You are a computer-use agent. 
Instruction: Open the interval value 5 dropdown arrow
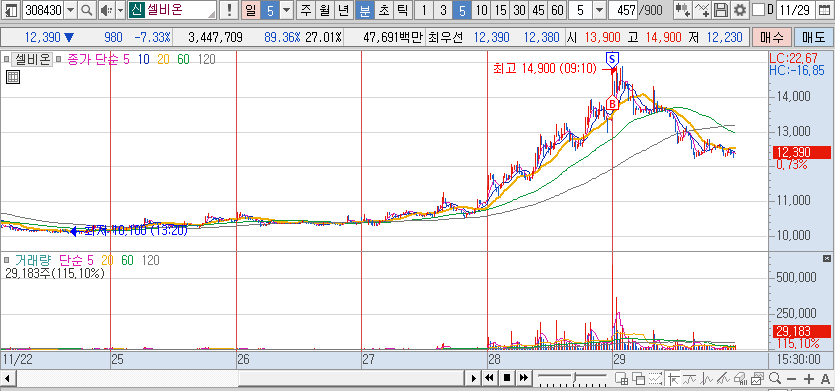pos(599,10)
